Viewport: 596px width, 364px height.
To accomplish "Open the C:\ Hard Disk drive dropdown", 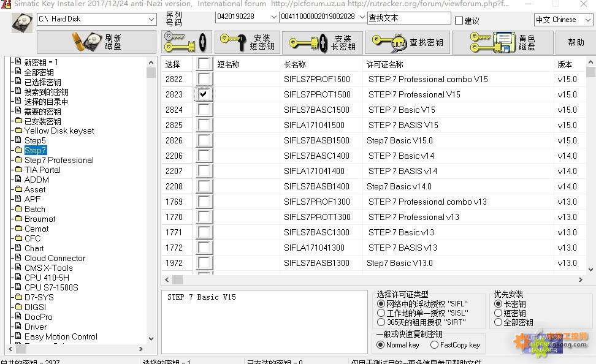I will click(x=151, y=19).
